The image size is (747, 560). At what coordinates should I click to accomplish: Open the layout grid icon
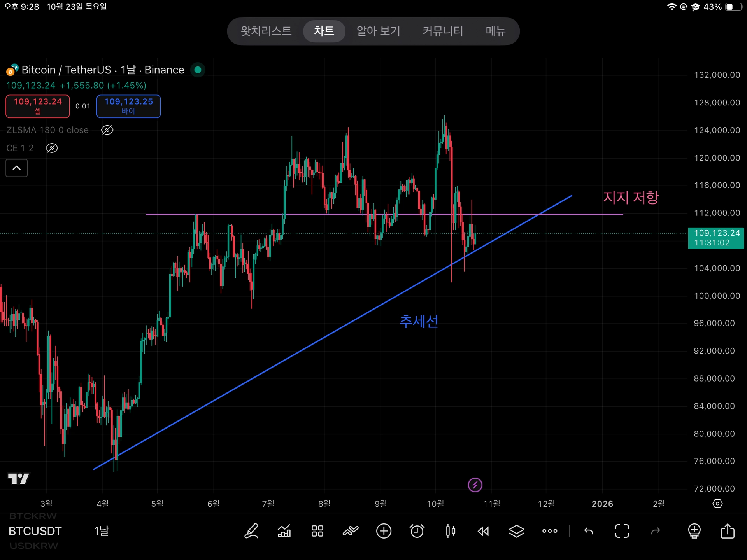pos(317,531)
